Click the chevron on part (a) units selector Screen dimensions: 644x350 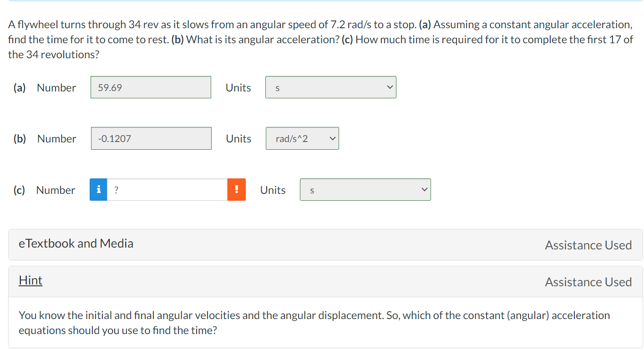[x=389, y=87]
